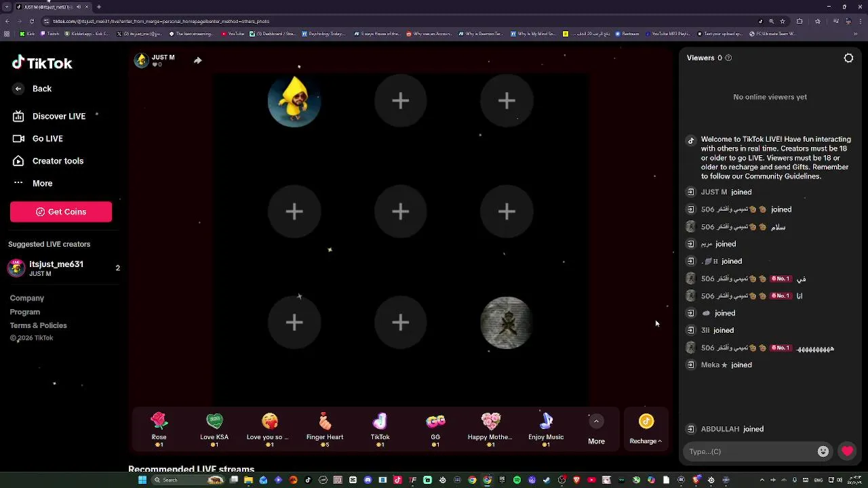Click the TikTok logo
This screenshot has width=868, height=488.
click(41, 63)
